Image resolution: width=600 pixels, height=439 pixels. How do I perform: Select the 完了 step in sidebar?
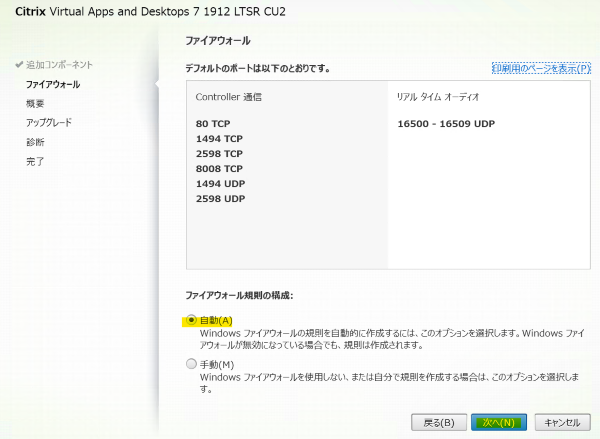click(35, 161)
